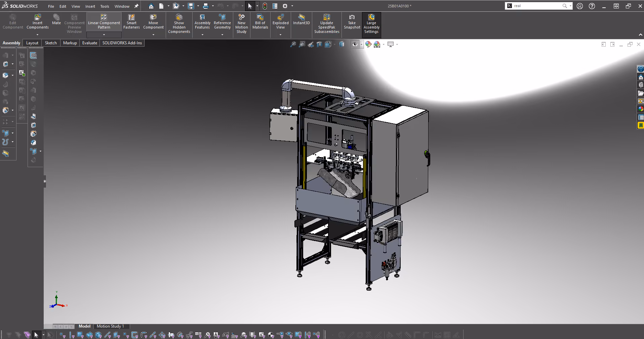Screen dimensions: 644x339
Task: Switch to the Evaluate tab
Action: (90, 43)
